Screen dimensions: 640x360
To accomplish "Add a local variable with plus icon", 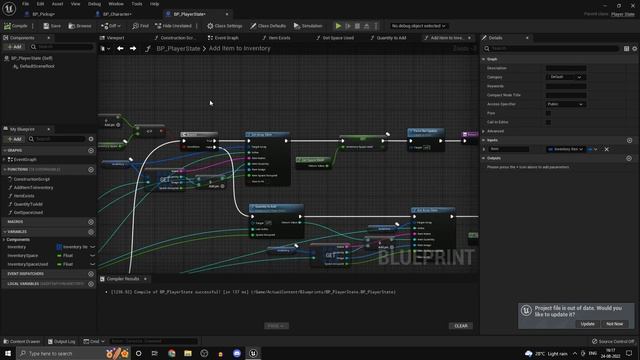I will (x=91, y=284).
